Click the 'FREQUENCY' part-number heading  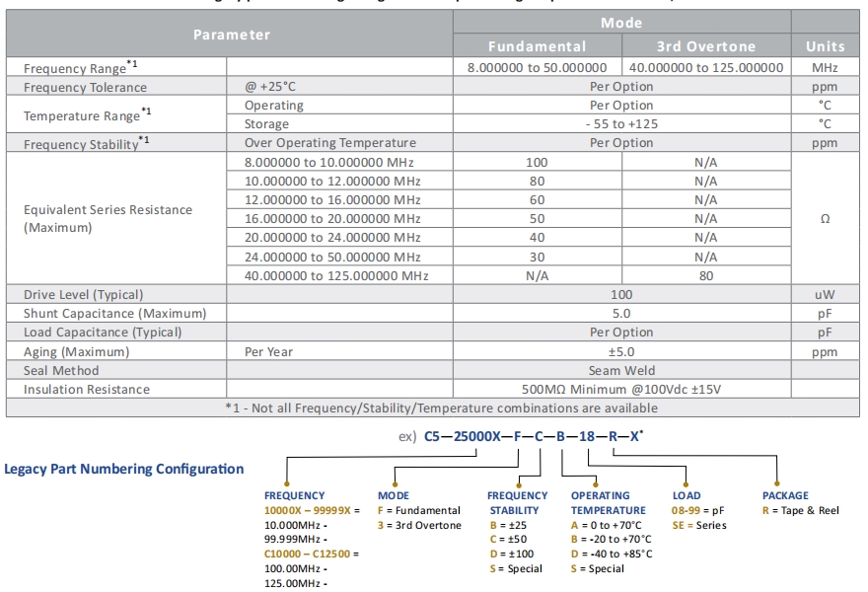(x=294, y=495)
